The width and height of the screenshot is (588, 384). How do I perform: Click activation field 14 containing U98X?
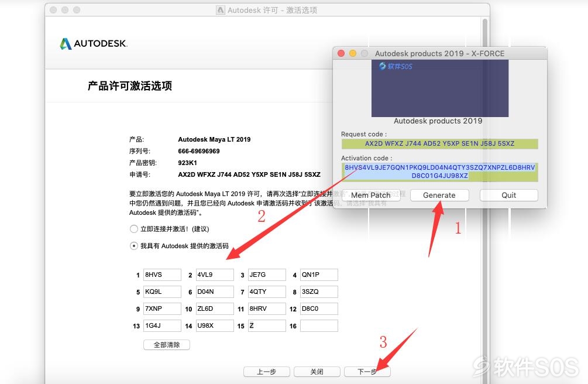tap(215, 325)
